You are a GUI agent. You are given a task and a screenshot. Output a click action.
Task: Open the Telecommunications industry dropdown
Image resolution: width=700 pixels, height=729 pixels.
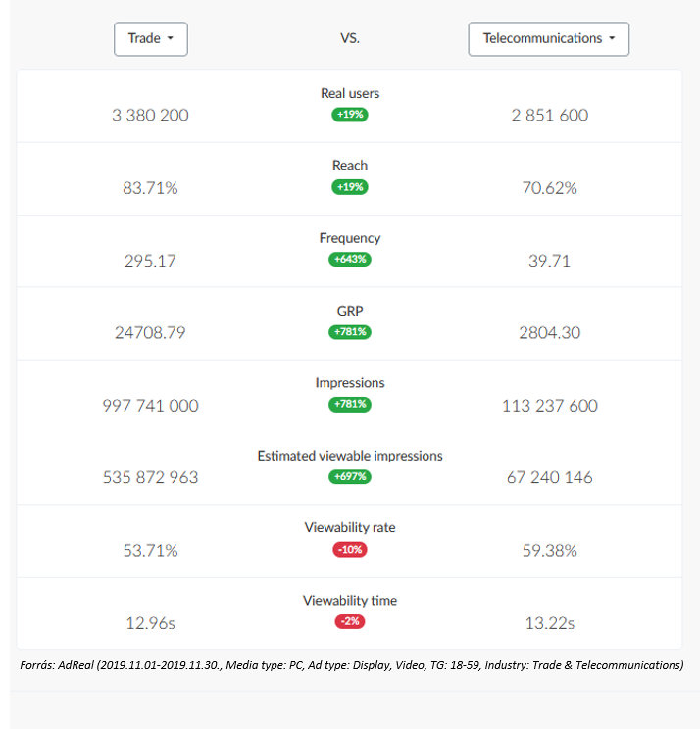[548, 39]
